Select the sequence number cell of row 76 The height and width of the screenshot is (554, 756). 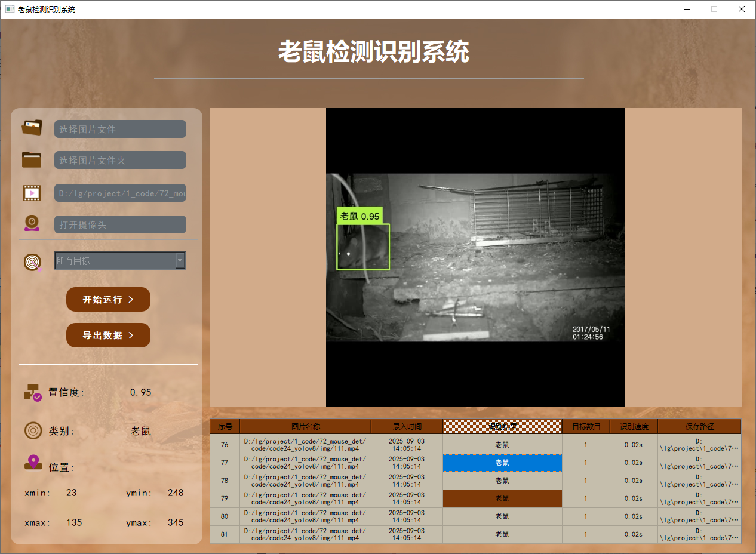pyautogui.click(x=225, y=445)
